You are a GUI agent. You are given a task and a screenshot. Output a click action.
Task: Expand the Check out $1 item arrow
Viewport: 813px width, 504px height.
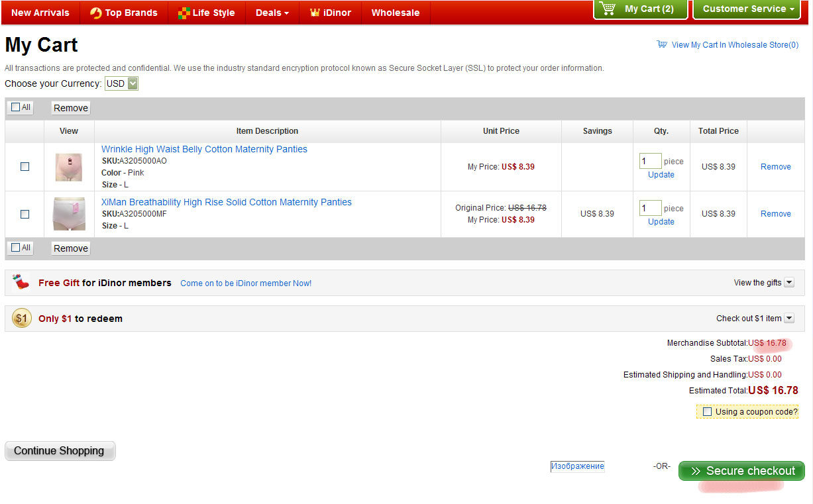(788, 319)
